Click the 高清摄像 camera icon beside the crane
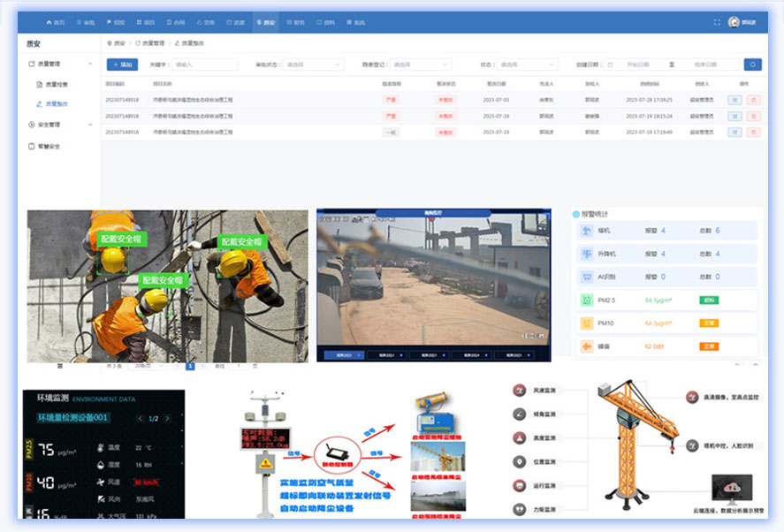784x532 pixels. pos(692,397)
